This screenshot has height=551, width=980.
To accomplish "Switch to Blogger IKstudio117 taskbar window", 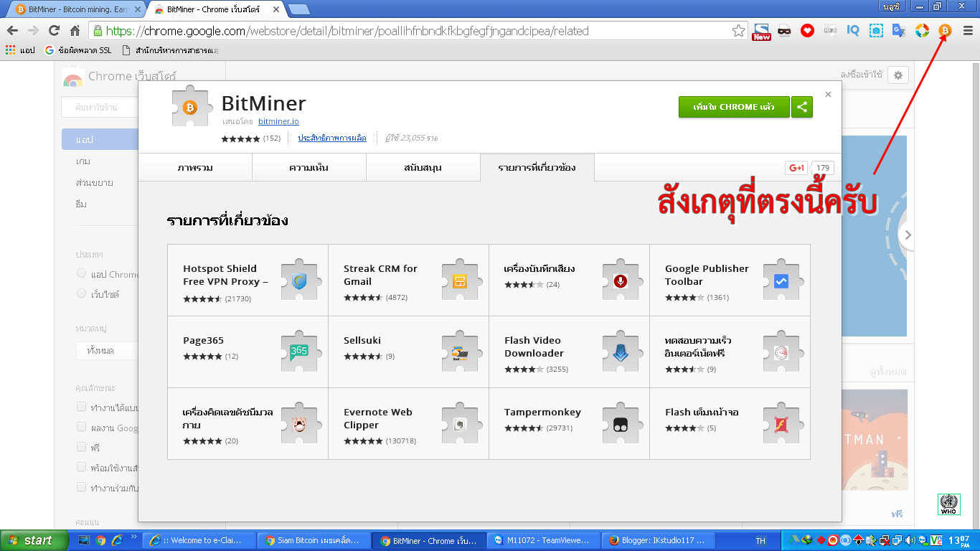I will pos(658,540).
